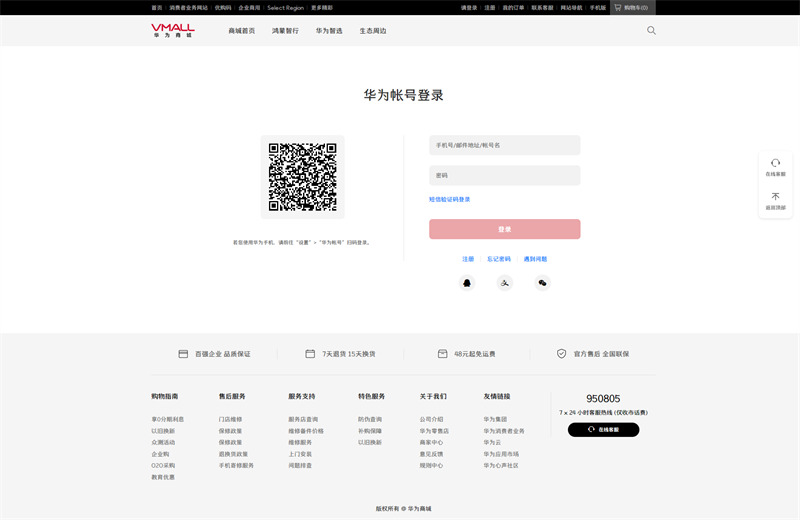Open footer link 维修备件价格
Screen dimensions: 800x520
306,431
